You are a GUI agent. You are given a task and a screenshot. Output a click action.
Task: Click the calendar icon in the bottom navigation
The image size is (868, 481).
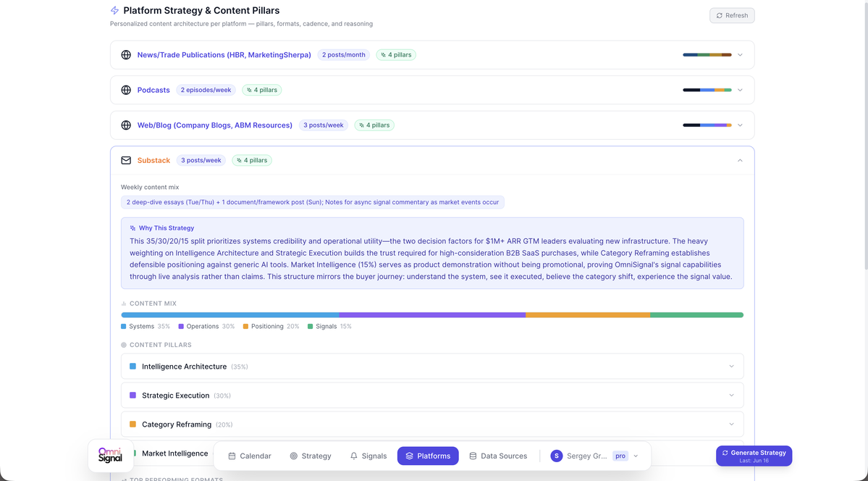[x=232, y=456]
